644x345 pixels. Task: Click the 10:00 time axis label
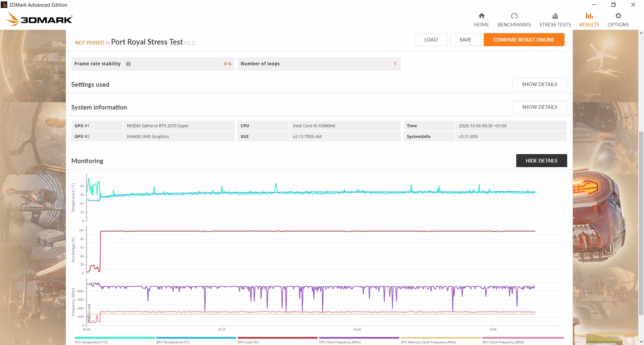pos(492,330)
